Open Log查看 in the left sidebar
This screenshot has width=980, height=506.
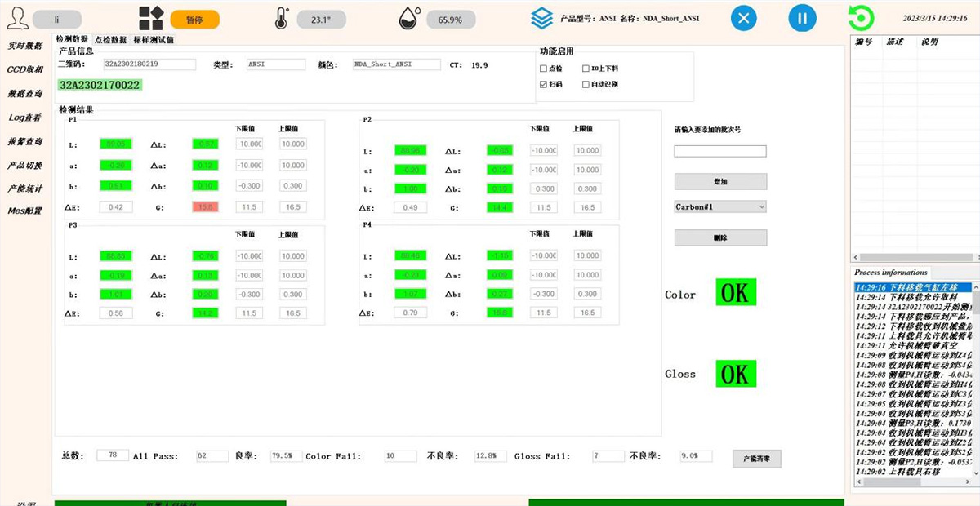[x=24, y=118]
